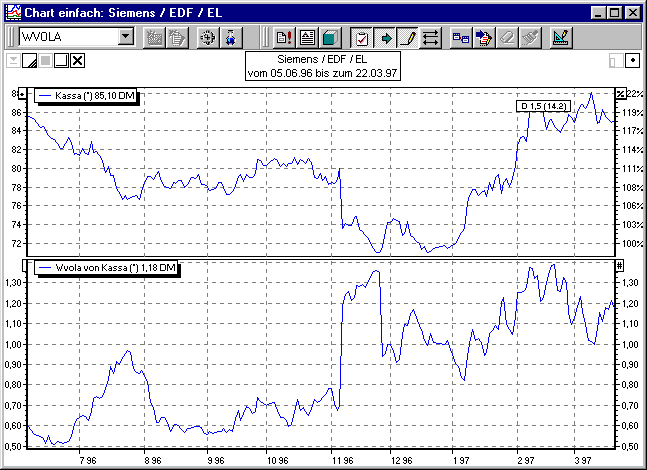
Task: Click the linked windows toolbar icon
Action: click(461, 37)
